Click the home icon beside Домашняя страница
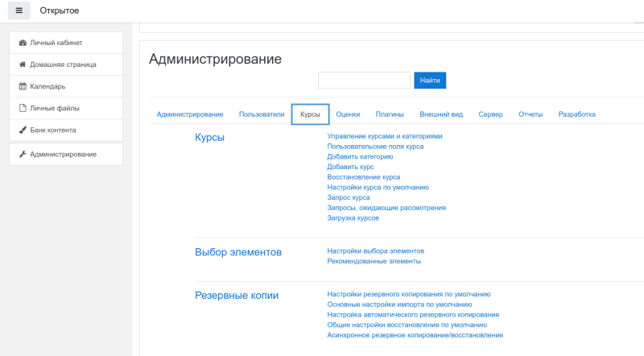The image size is (644, 356). (x=23, y=64)
